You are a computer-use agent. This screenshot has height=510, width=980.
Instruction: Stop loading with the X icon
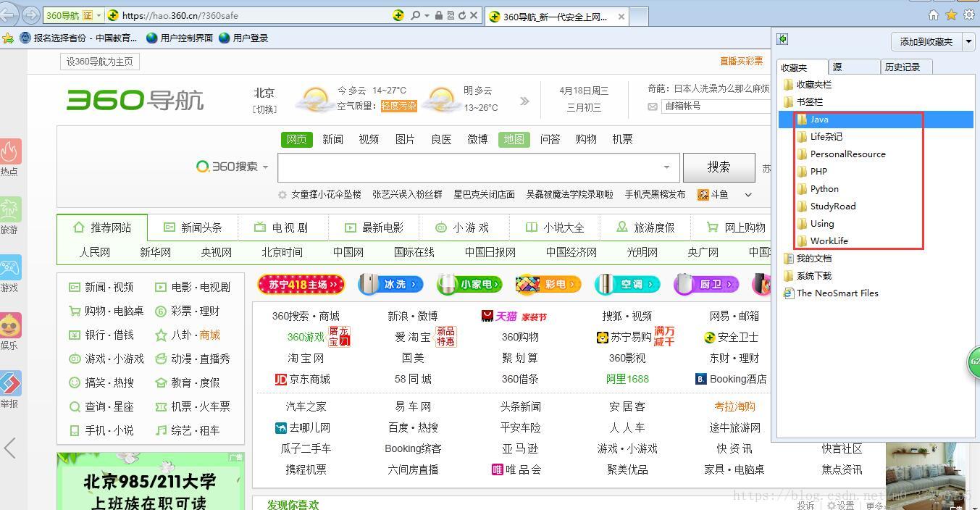point(474,15)
